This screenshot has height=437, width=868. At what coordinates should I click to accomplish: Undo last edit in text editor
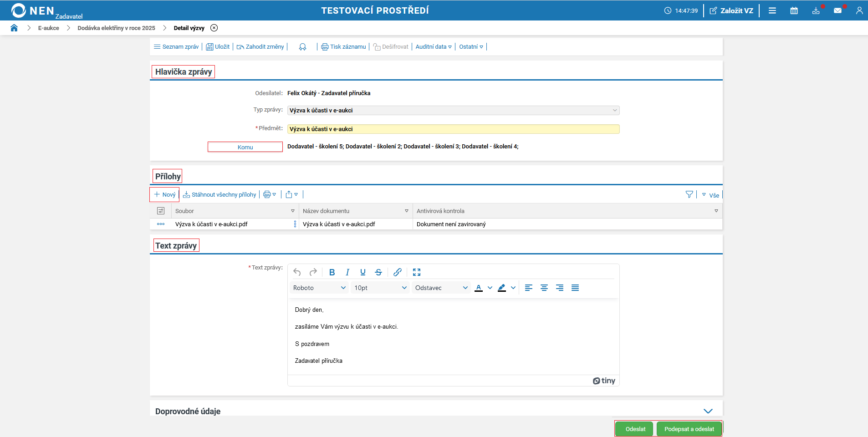click(x=297, y=272)
